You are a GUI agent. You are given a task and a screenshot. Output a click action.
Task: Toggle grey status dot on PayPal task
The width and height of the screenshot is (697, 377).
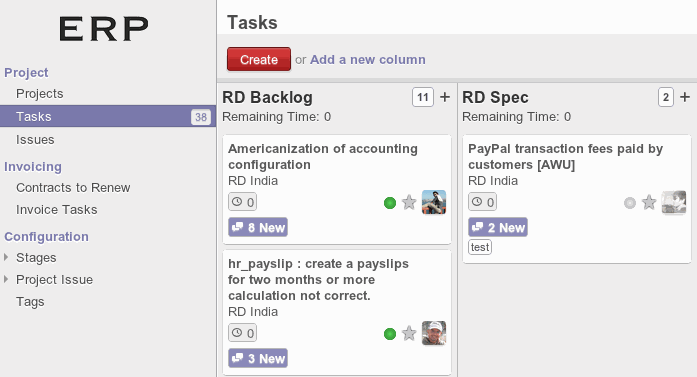[x=630, y=203]
